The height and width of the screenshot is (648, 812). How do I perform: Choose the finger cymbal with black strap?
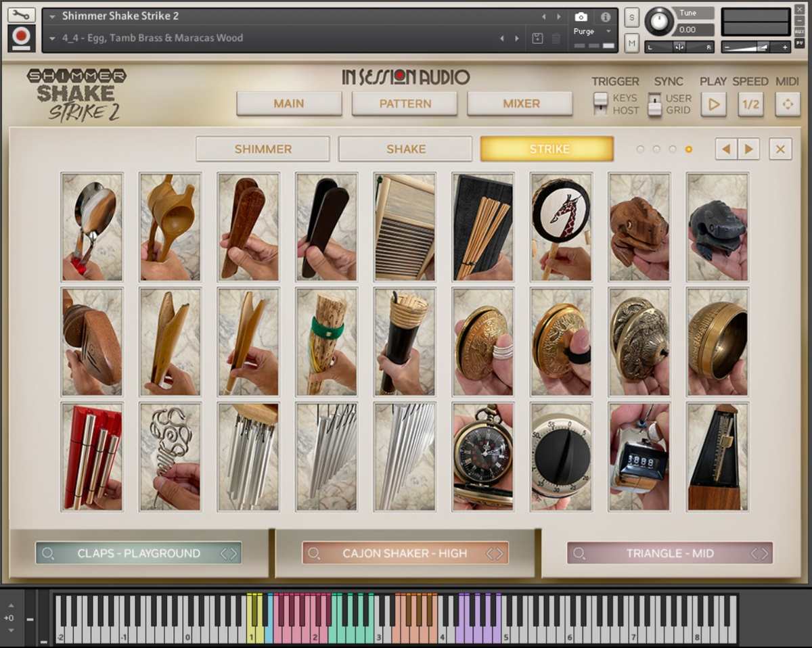[561, 342]
